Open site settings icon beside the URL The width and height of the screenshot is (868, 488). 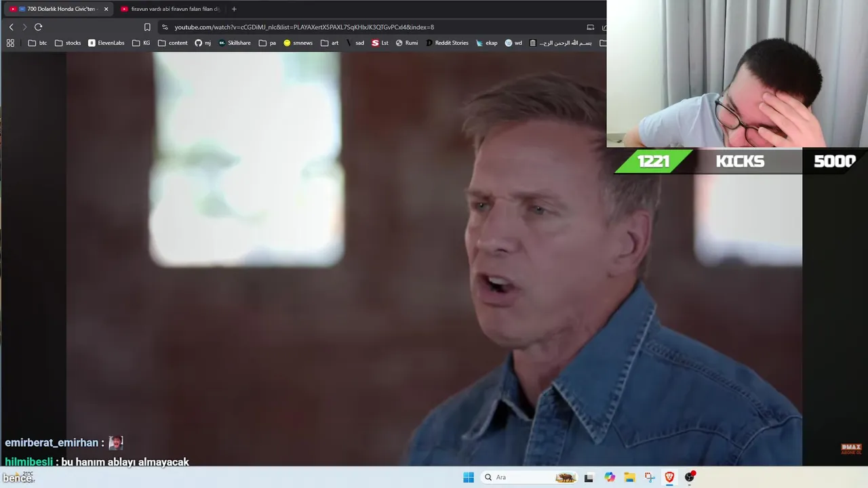pos(165,27)
